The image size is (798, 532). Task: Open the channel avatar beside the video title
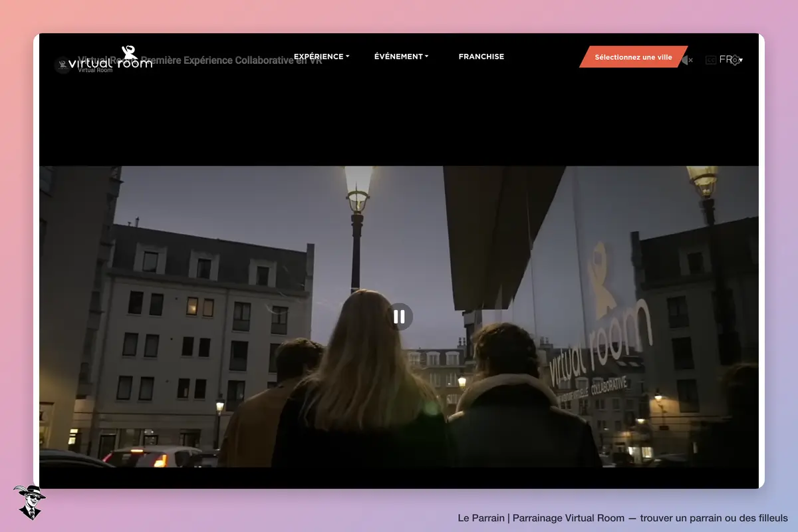click(x=63, y=65)
